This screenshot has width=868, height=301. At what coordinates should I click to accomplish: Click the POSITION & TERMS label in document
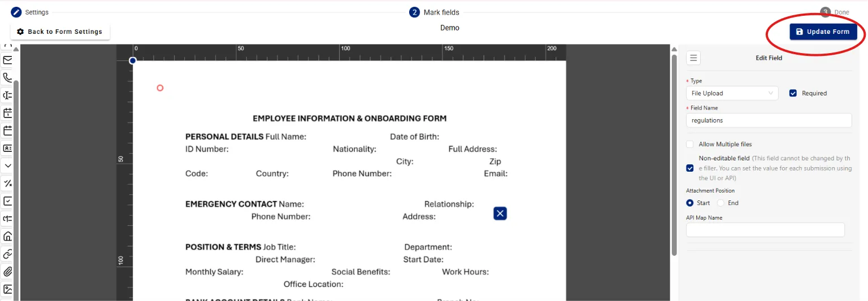223,247
